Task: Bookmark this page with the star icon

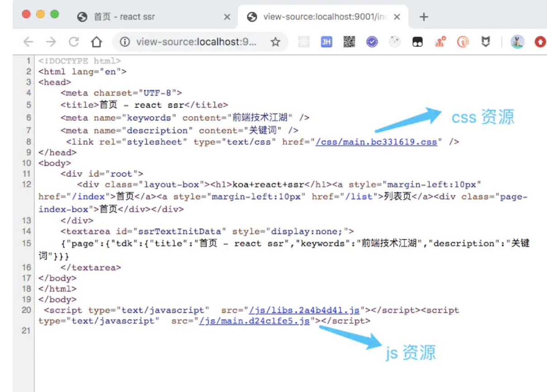Action: (275, 42)
